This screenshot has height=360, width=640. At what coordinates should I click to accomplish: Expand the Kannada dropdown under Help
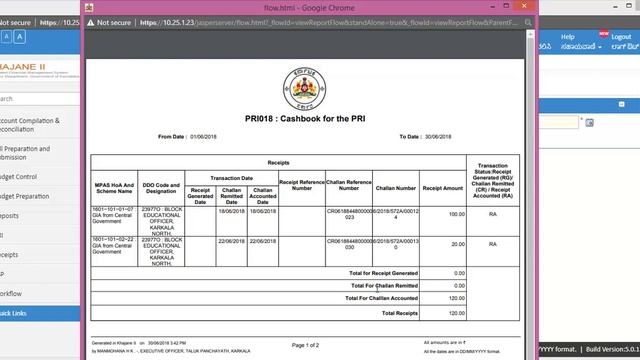click(x=581, y=47)
